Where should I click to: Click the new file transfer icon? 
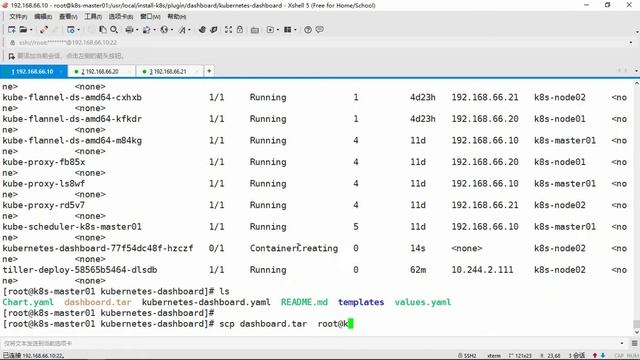pyautogui.click(x=270, y=29)
